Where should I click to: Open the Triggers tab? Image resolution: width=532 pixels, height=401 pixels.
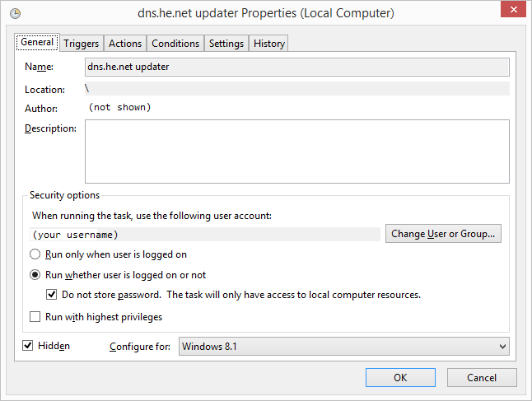[x=81, y=44]
